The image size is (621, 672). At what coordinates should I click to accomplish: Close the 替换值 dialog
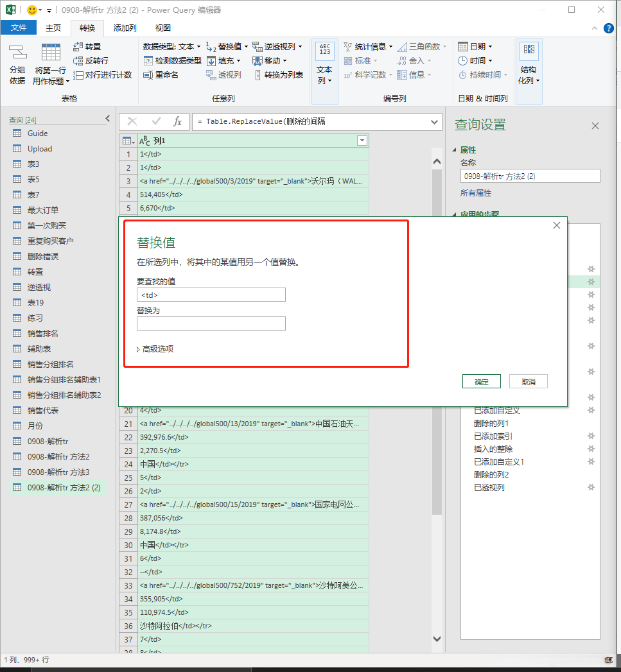tap(557, 225)
